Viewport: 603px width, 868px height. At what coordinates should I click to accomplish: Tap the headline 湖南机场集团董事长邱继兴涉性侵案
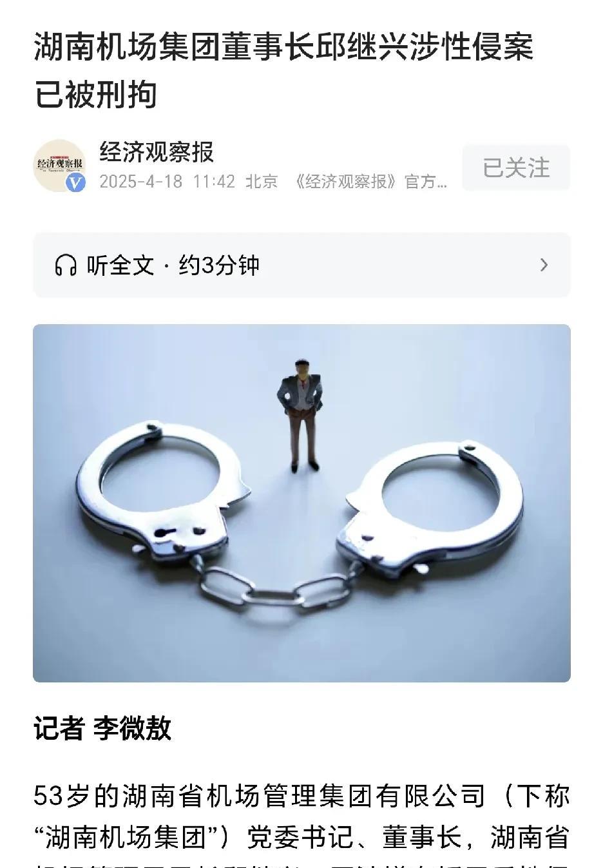(283, 47)
